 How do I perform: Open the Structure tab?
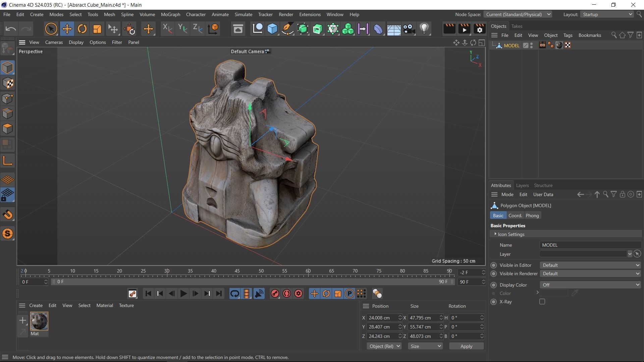click(543, 185)
